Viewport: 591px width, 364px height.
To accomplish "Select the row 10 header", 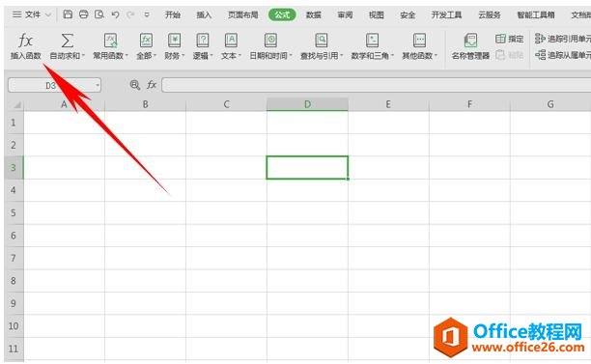I will (x=14, y=326).
